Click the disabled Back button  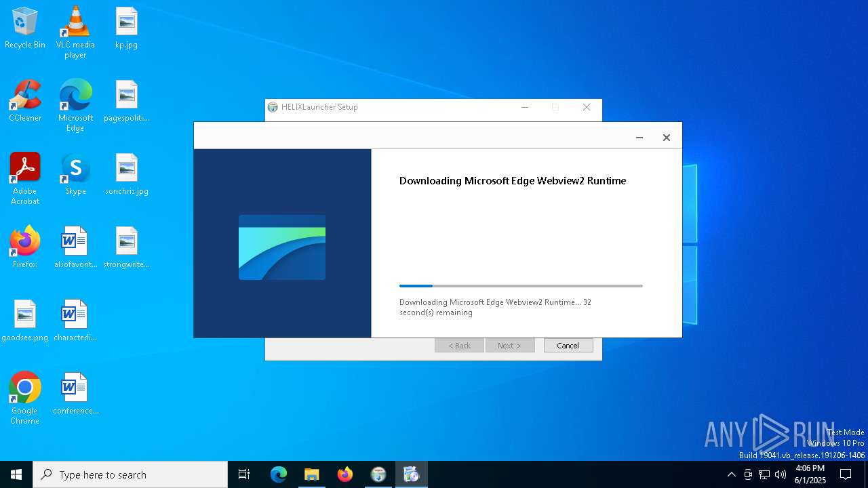(459, 346)
